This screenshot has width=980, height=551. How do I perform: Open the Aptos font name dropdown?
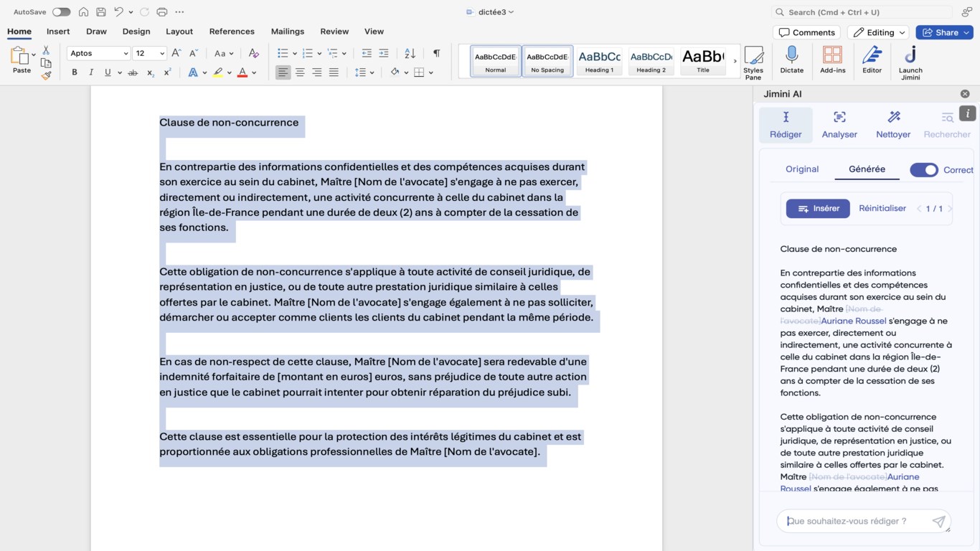[126, 53]
